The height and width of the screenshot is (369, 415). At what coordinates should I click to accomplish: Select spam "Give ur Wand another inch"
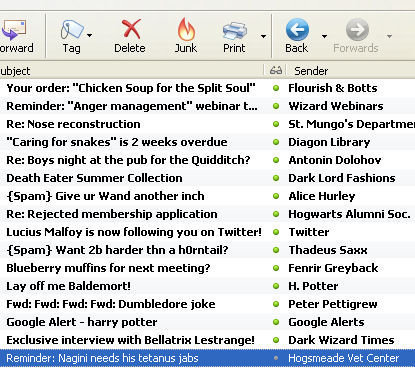(x=105, y=196)
